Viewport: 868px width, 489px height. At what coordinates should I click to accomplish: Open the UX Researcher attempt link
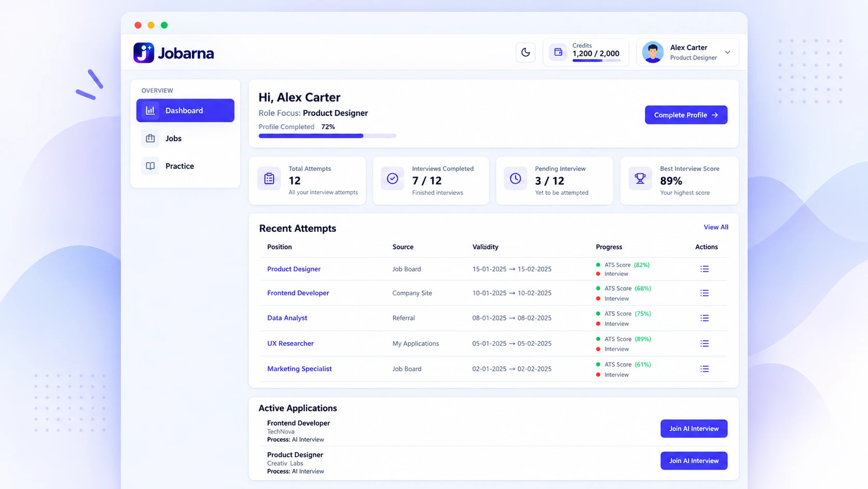tap(290, 343)
